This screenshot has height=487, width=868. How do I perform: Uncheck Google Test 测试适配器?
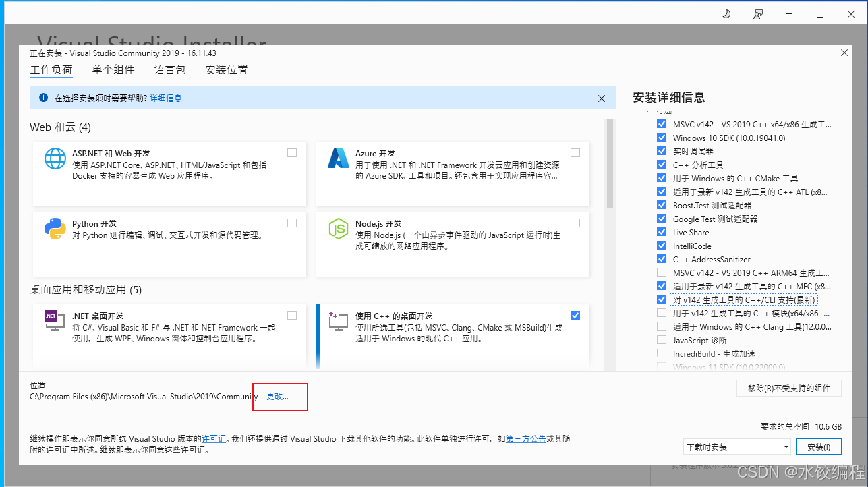click(x=661, y=219)
